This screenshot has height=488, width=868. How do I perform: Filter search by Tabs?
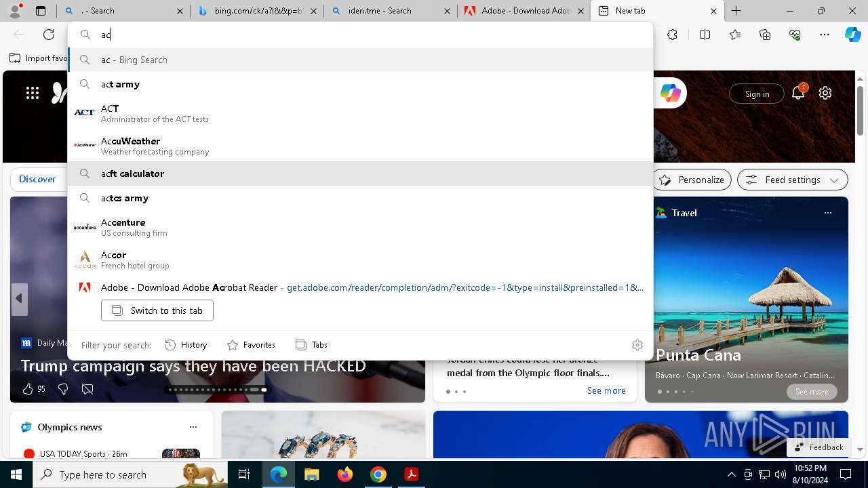click(312, 345)
